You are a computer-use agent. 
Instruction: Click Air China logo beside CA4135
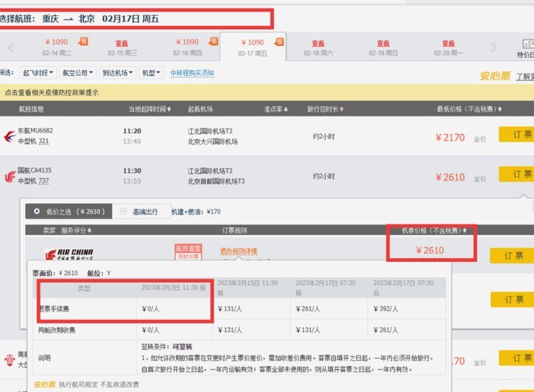coord(10,177)
